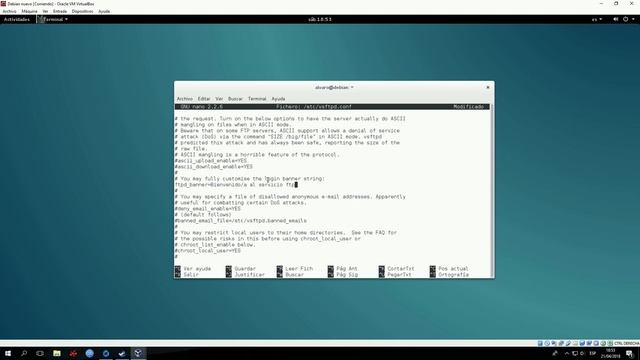The image size is (640, 360).
Task: Close the alvaro@debian terminal window
Action: [487, 87]
